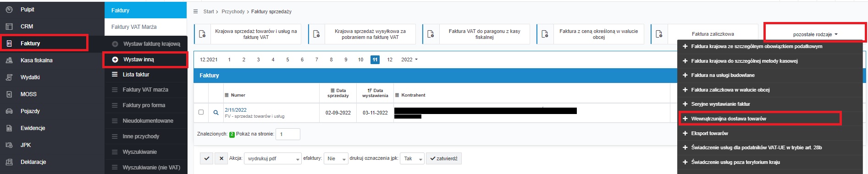Click the Pojazdy car icon in sidebar

coord(9,111)
